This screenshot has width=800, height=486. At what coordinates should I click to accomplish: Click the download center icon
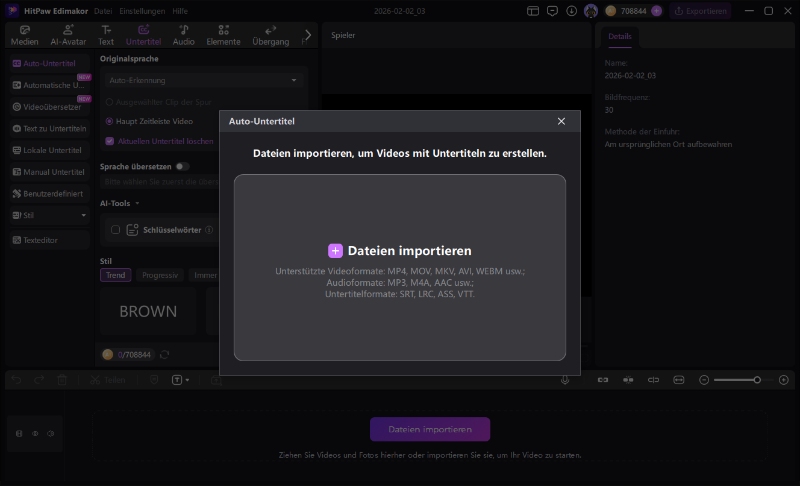tap(571, 11)
